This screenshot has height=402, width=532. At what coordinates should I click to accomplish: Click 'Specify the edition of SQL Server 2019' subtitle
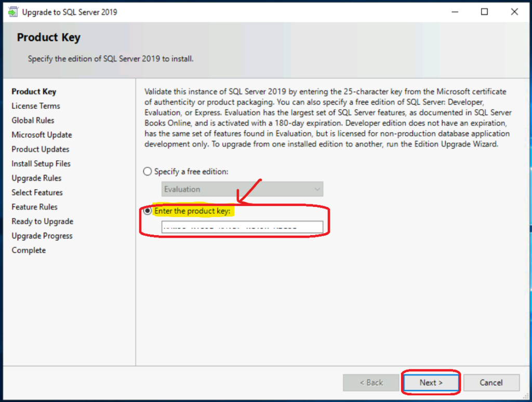pyautogui.click(x=111, y=59)
